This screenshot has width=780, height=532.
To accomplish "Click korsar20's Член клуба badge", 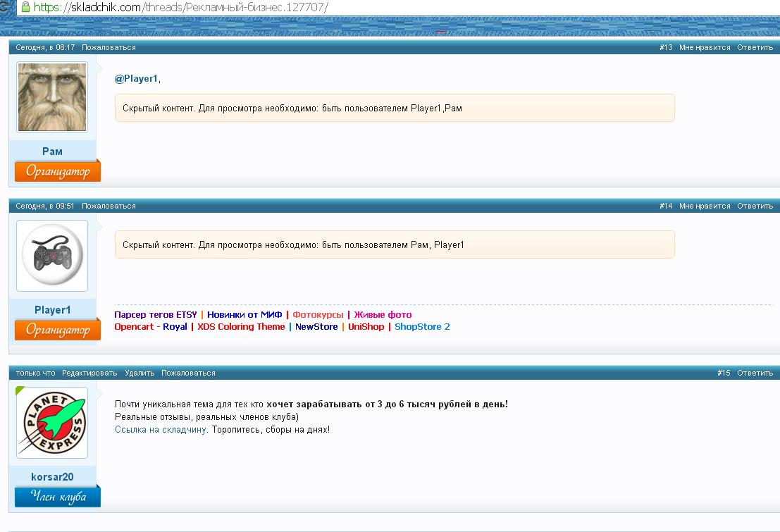I will (x=58, y=497).
